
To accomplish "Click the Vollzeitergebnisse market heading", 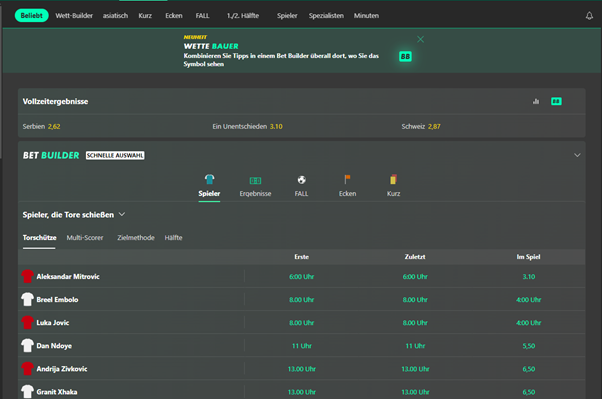I will (55, 101).
